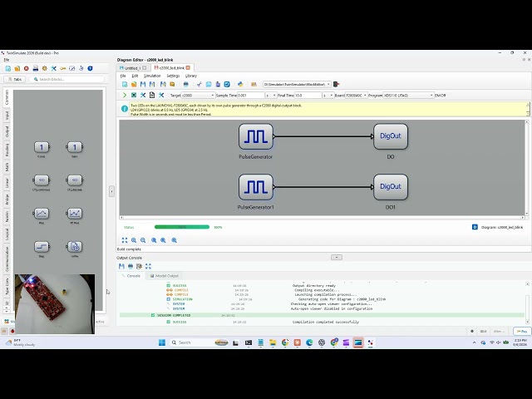Image resolution: width=532 pixels, height=399 pixels.
Task: Click the red exit icon next to the path box
Action: 336,84
